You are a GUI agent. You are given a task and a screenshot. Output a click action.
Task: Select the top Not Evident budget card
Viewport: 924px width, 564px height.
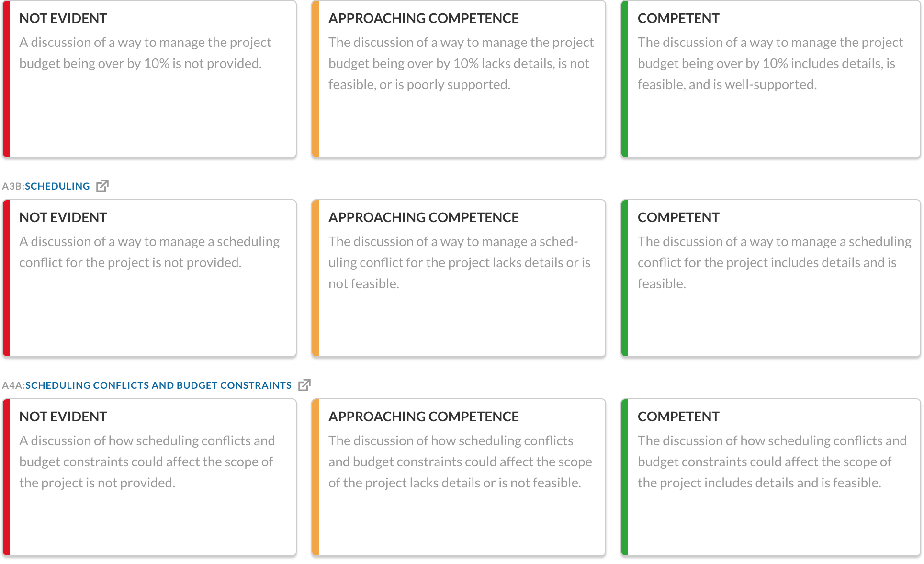coord(149,79)
